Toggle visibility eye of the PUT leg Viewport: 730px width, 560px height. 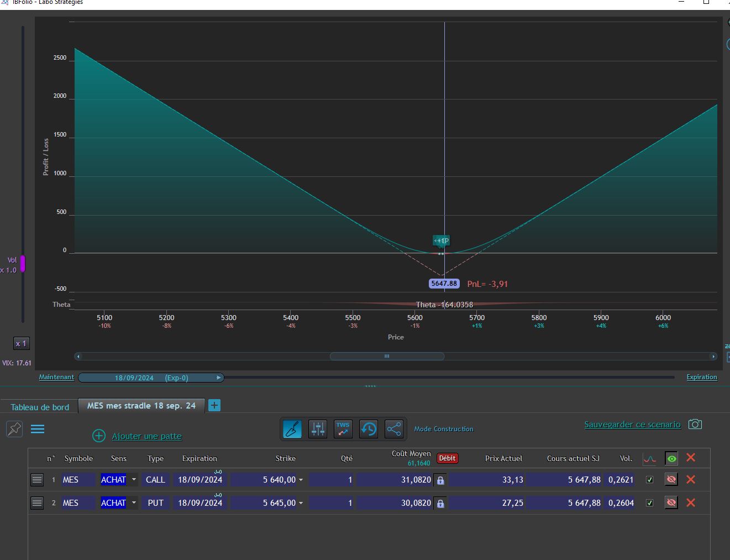click(671, 503)
